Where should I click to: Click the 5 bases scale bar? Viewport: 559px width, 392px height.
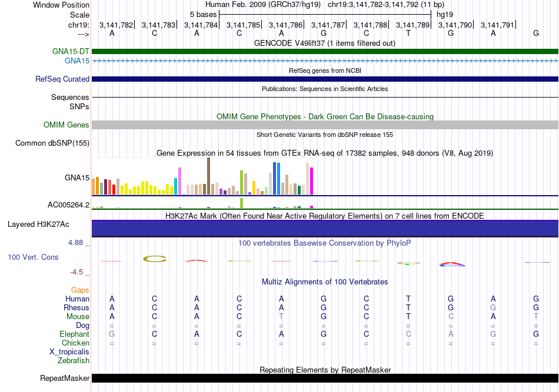coord(325,15)
